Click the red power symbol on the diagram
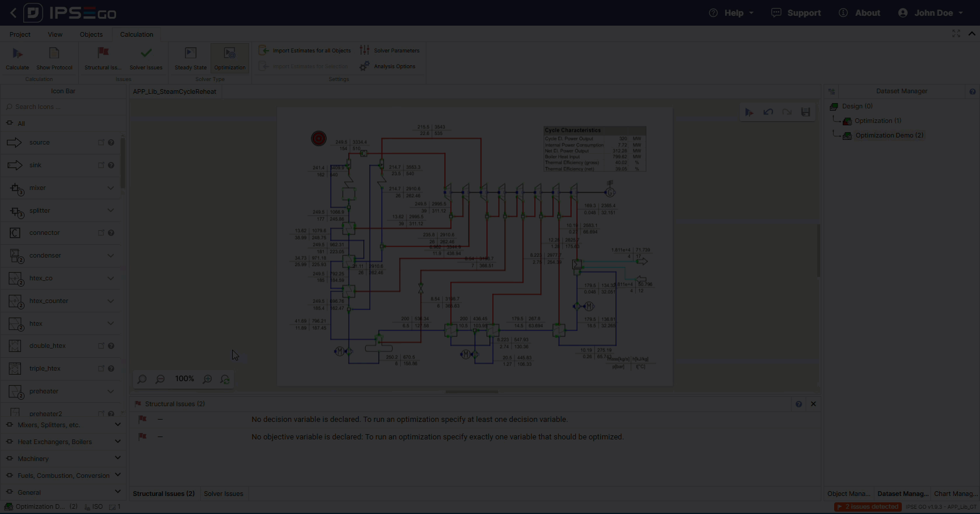 318,138
